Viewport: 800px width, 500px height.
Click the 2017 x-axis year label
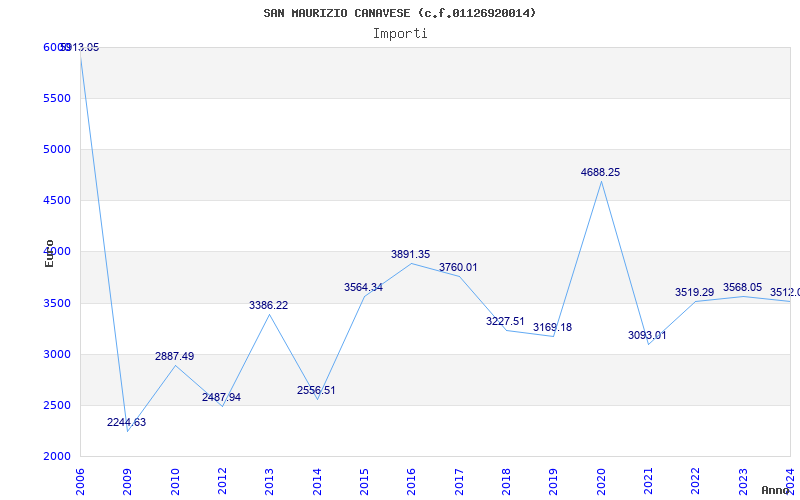click(x=459, y=482)
